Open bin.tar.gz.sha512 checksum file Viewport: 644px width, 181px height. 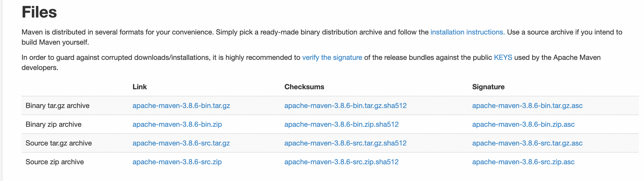346,106
